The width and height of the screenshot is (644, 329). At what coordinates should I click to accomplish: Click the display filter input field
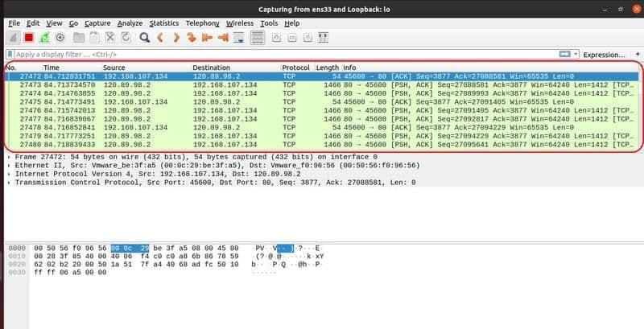(282, 54)
